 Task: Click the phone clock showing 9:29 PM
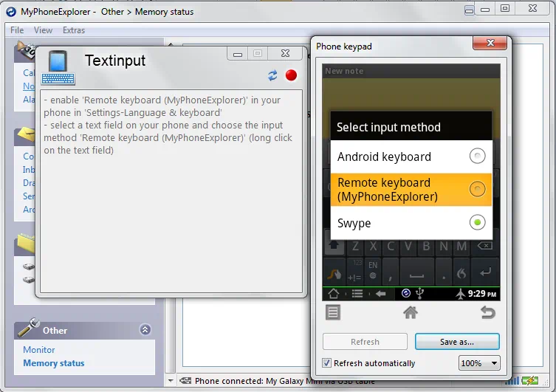[482, 294]
